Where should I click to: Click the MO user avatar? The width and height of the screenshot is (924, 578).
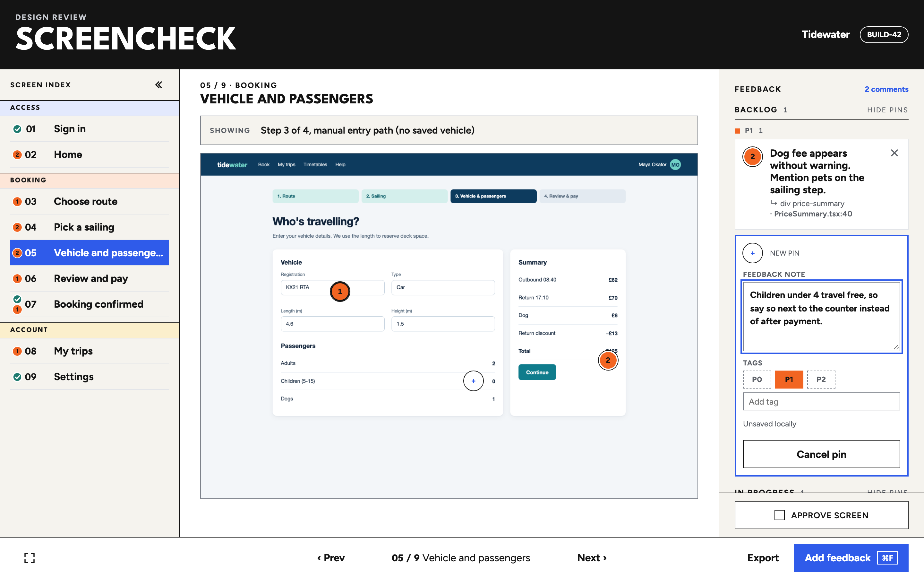(675, 165)
